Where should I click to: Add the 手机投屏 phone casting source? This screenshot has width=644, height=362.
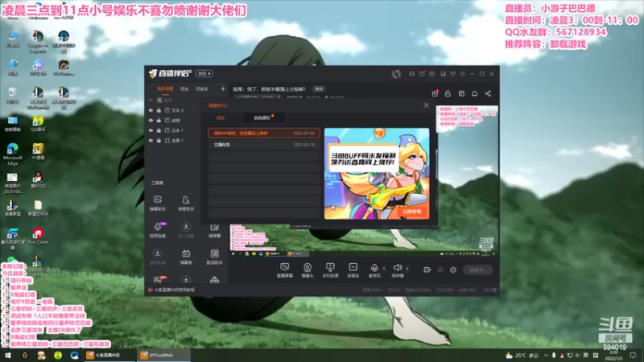[330, 270]
